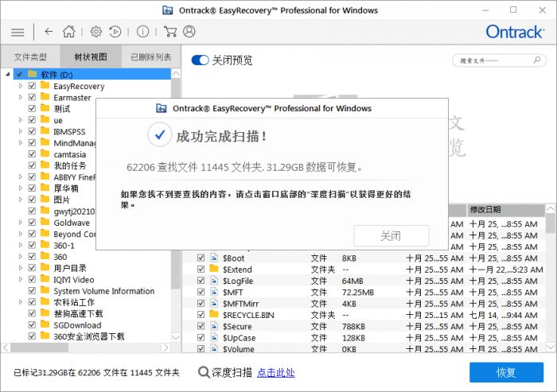Open the hamburger menu in the toolbar
557x392 pixels.
(x=18, y=33)
